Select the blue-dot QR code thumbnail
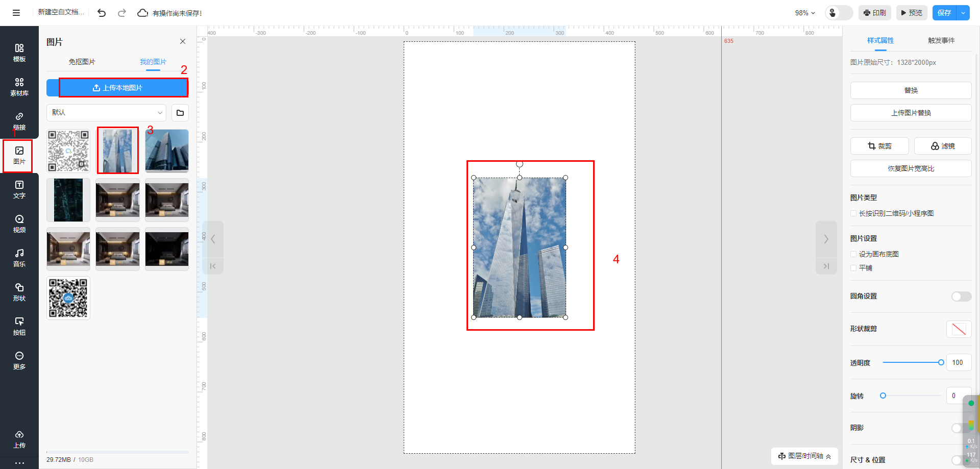980x469 pixels. [x=68, y=298]
